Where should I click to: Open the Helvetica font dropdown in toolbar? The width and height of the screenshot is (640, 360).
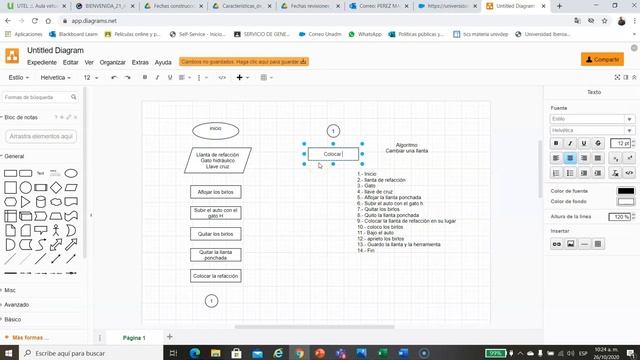point(56,78)
